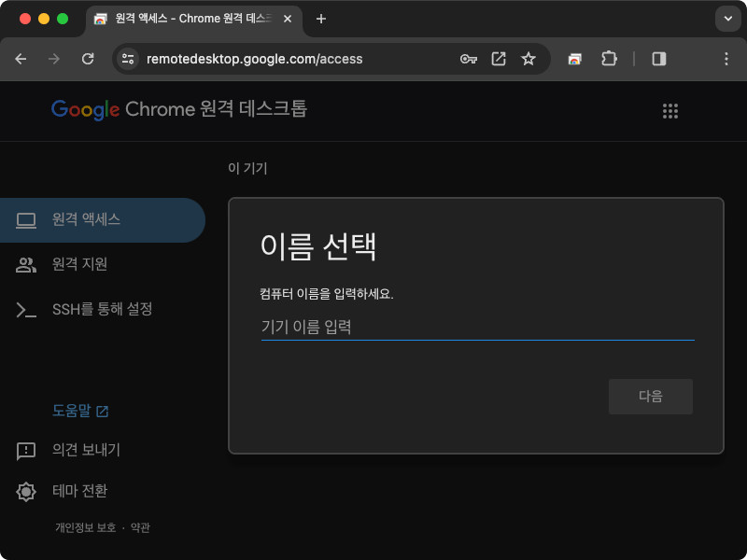Click the 다음 button
The image size is (747, 560).
pos(650,396)
